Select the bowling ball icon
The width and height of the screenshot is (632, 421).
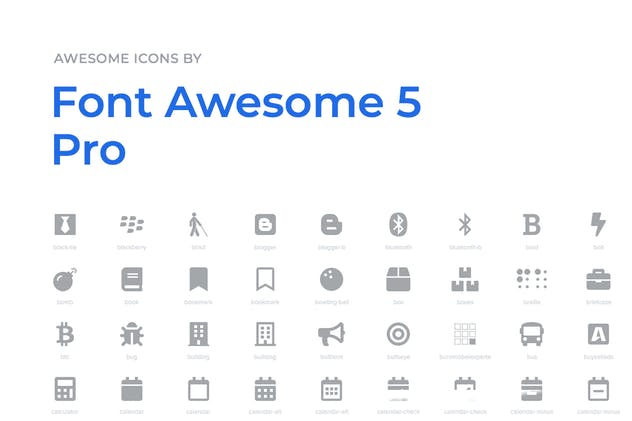(332, 279)
